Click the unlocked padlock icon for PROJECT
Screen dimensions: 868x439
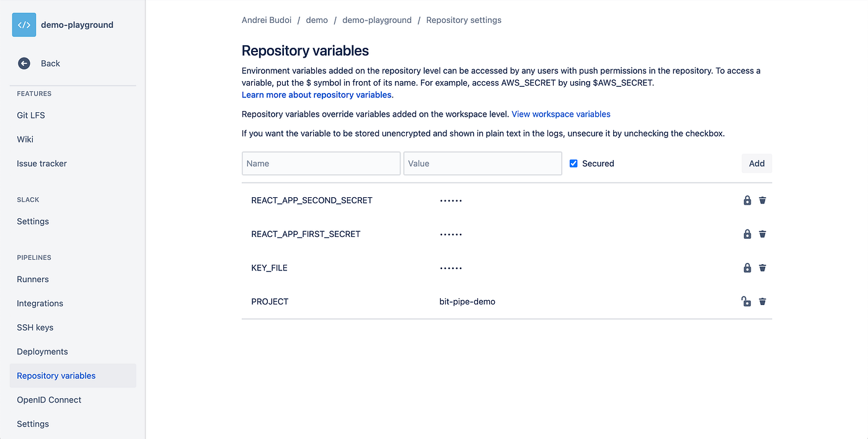pos(746,301)
